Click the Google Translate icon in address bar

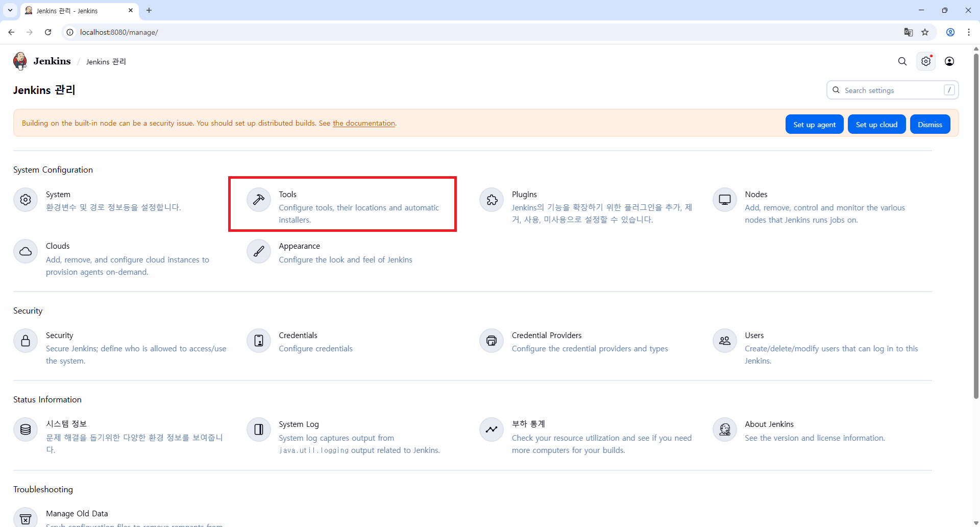click(x=909, y=32)
